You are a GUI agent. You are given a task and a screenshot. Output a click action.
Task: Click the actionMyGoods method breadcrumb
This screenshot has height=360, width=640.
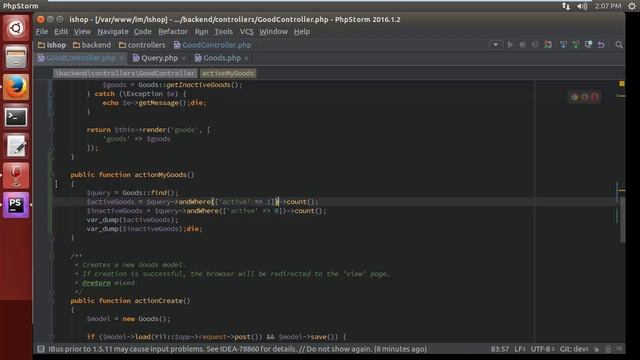click(x=228, y=73)
